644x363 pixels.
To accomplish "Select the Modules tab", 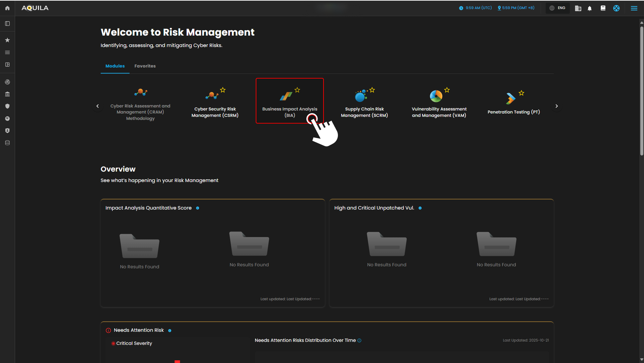I will tap(115, 66).
